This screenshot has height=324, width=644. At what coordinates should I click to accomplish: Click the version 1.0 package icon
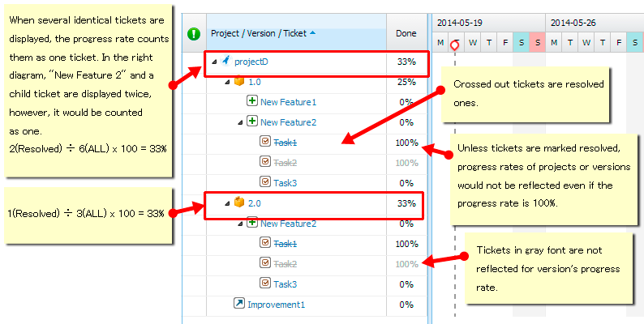pos(238,81)
